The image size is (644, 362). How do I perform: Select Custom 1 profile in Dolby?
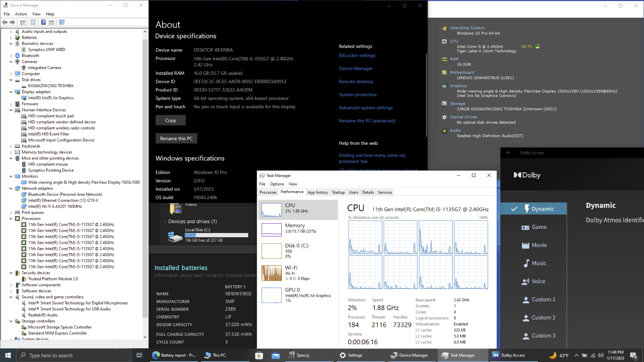(x=534, y=299)
